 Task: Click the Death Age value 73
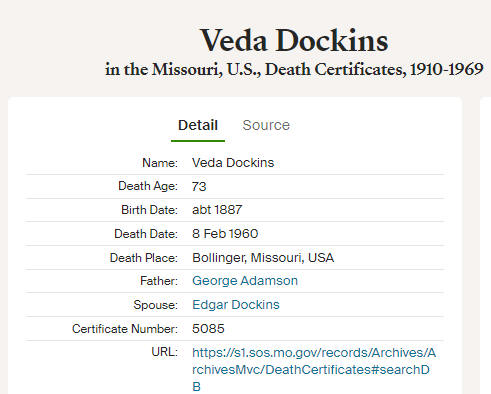199,186
